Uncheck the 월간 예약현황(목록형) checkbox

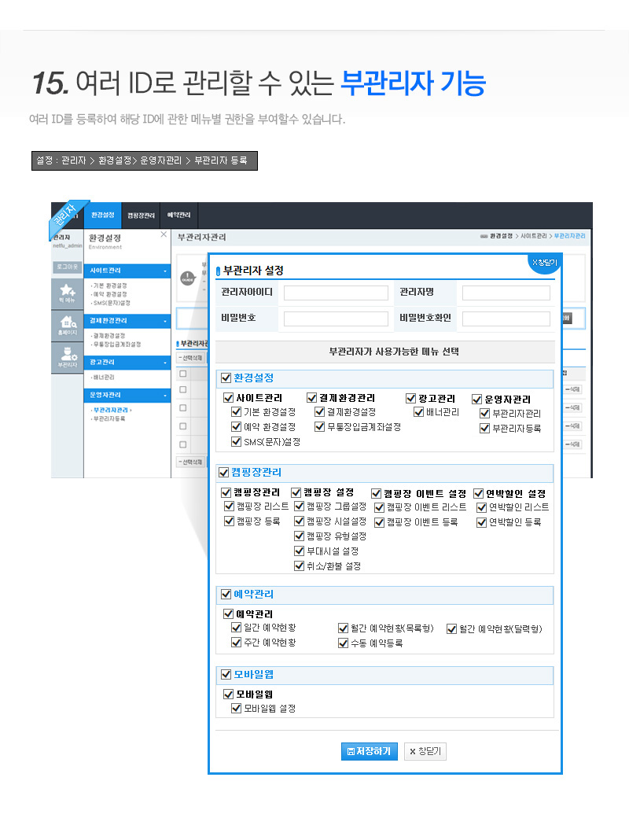click(343, 628)
